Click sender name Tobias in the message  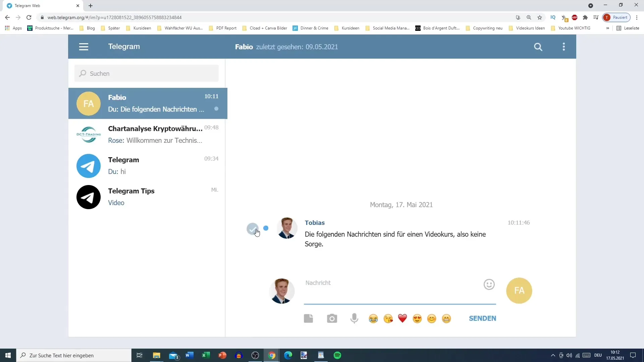(x=315, y=223)
